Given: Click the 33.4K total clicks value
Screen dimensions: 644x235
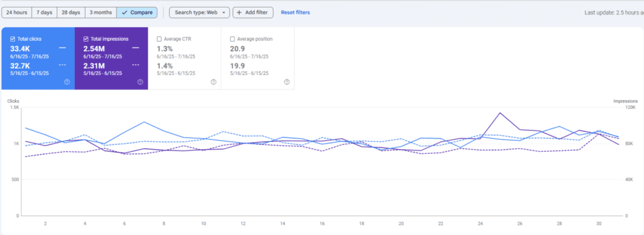Looking at the screenshot, I should [19, 49].
